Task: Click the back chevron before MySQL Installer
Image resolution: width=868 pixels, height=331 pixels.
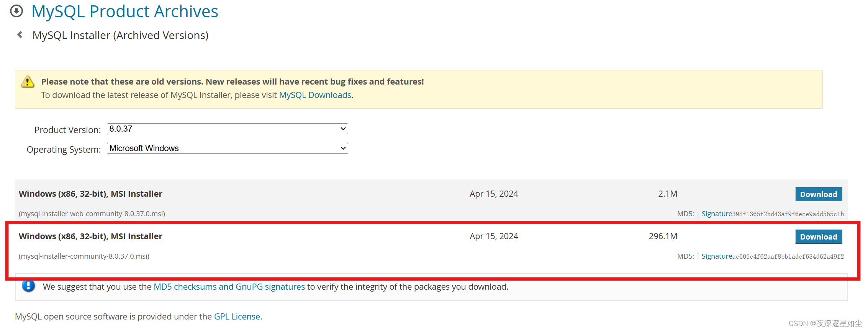Action: [20, 35]
